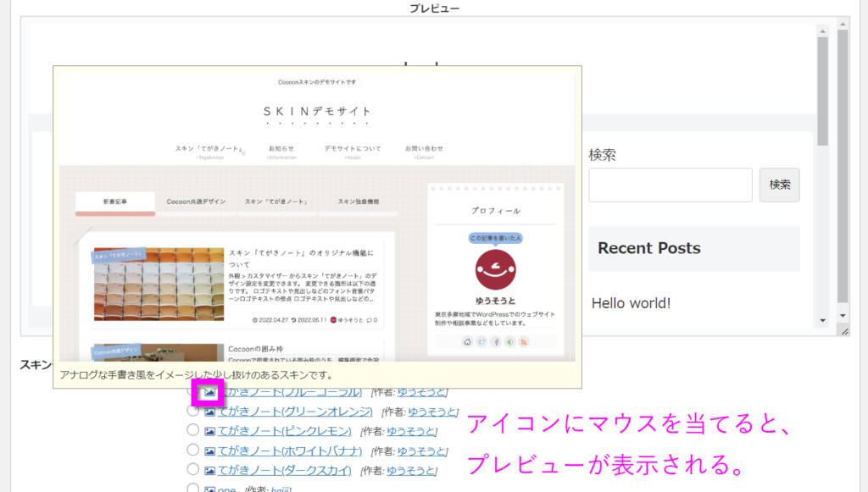Screen dimensions: 868x492
Task: Open author ゆうそうと link on ホワイトバナナ row
Action: pyautogui.click(x=421, y=451)
